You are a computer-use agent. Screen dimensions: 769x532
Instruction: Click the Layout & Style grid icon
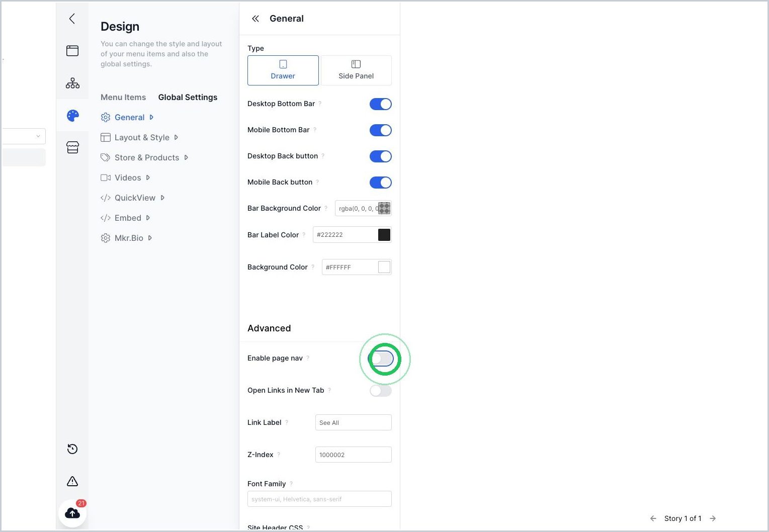pos(106,137)
